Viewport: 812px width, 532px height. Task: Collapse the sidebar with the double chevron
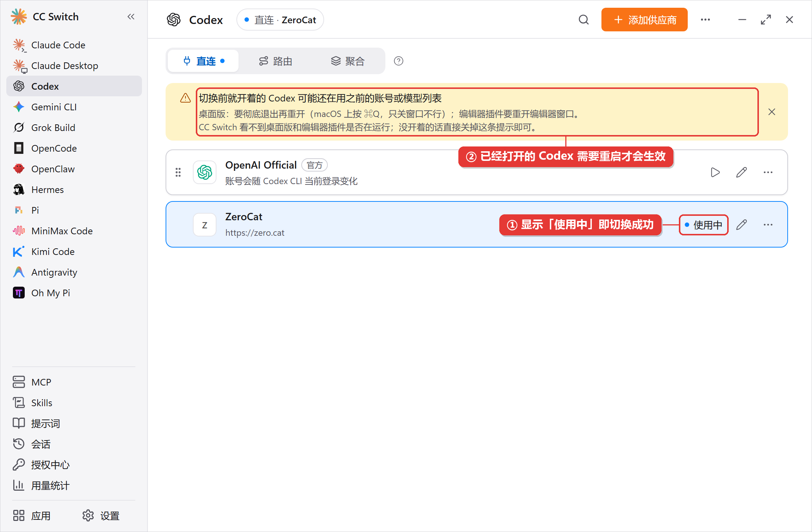[x=131, y=17]
